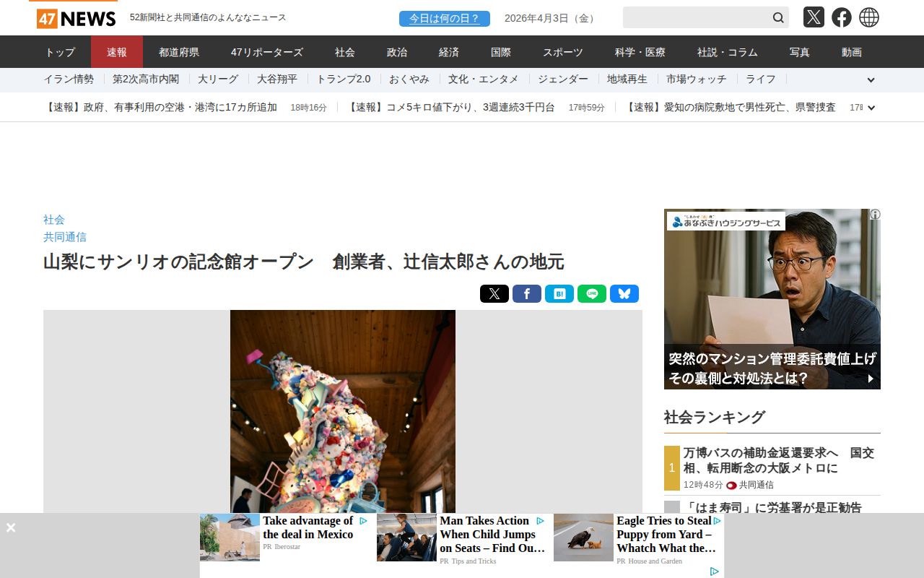This screenshot has width=924, height=578.
Task: Open the 第2次高市内閣 topic link
Action: click(x=146, y=79)
